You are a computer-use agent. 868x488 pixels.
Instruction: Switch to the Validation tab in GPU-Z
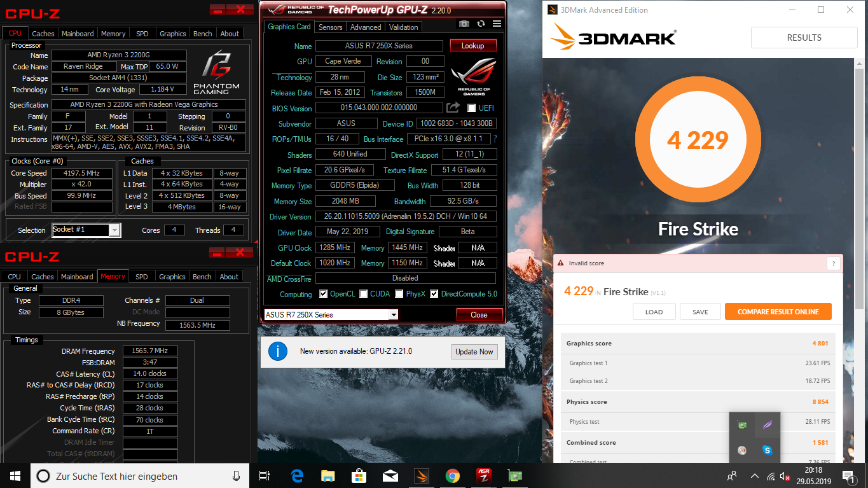pyautogui.click(x=404, y=27)
